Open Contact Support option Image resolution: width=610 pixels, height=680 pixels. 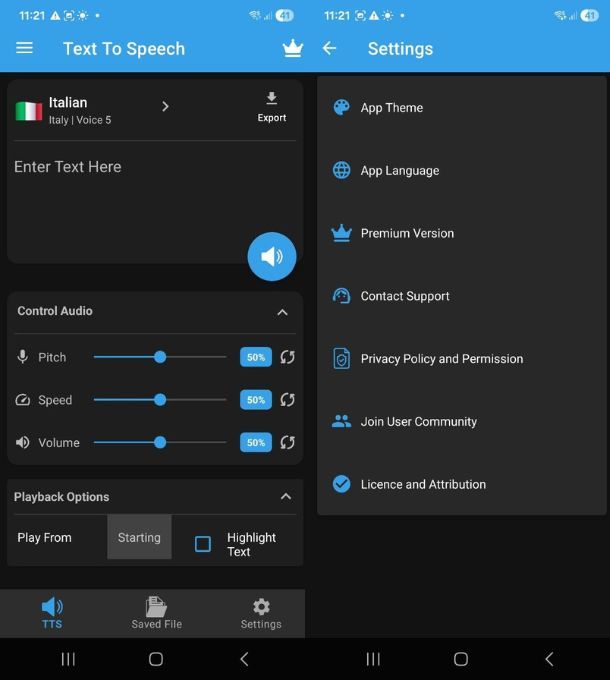[x=462, y=296]
